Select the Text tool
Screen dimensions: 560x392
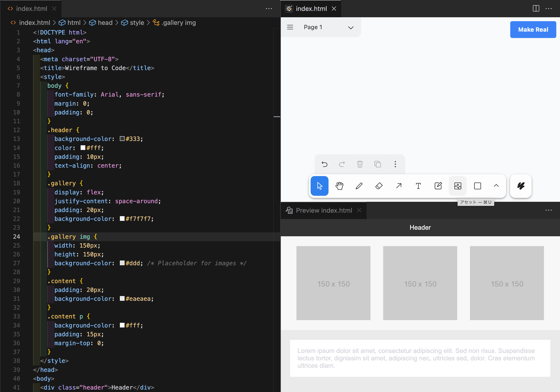point(418,186)
